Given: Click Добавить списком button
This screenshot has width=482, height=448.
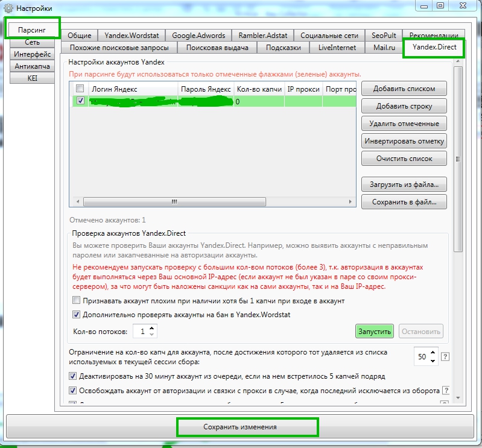Looking at the screenshot, I should click(404, 89).
